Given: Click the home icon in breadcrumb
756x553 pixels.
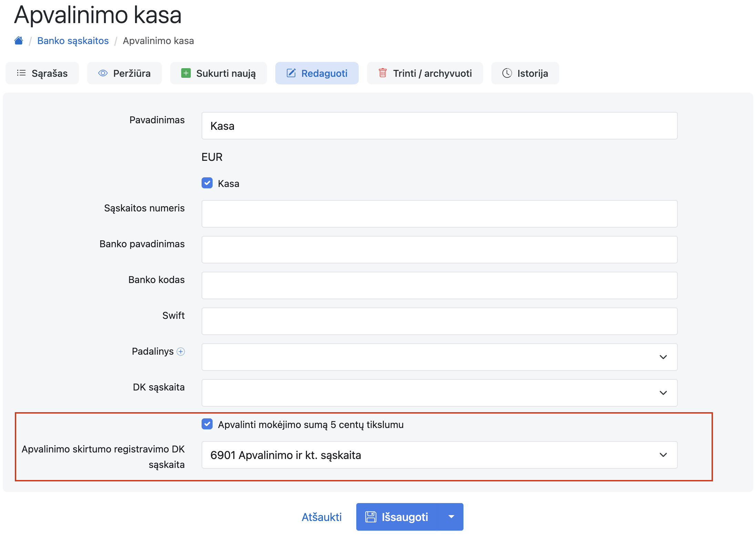Looking at the screenshot, I should pos(19,41).
